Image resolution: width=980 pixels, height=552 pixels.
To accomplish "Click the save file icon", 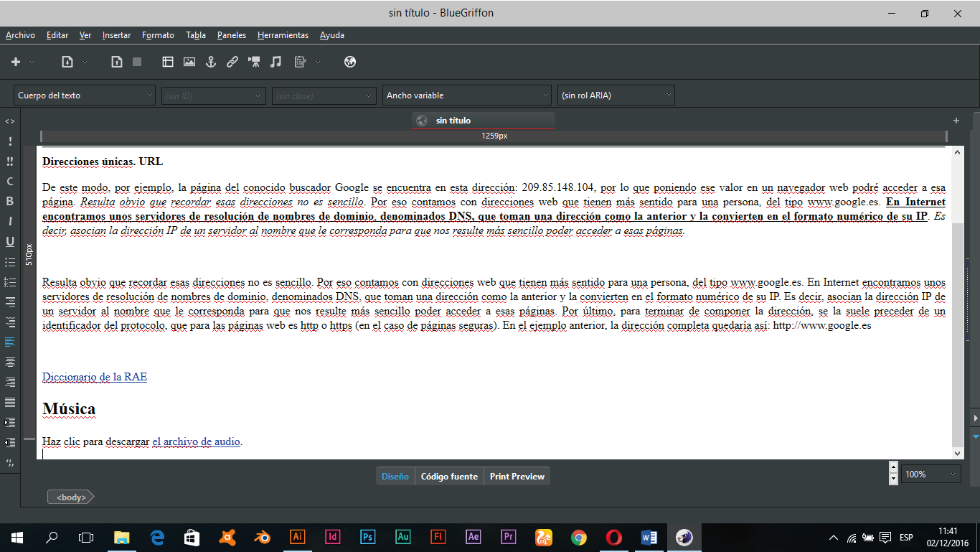I will tap(116, 62).
